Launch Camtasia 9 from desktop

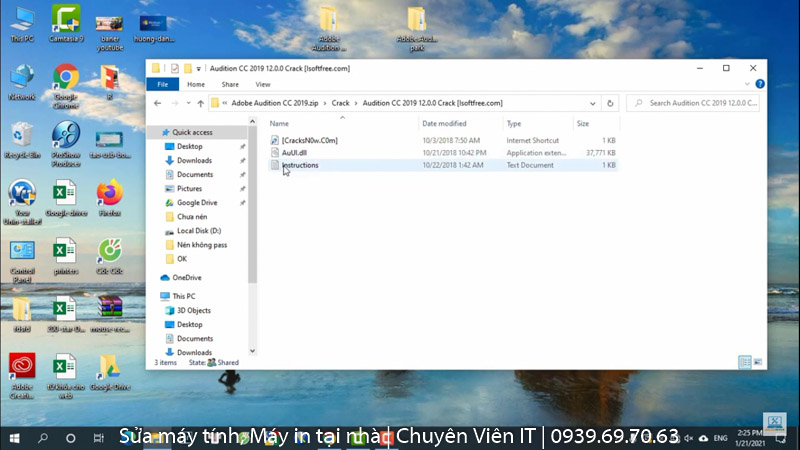(66, 23)
